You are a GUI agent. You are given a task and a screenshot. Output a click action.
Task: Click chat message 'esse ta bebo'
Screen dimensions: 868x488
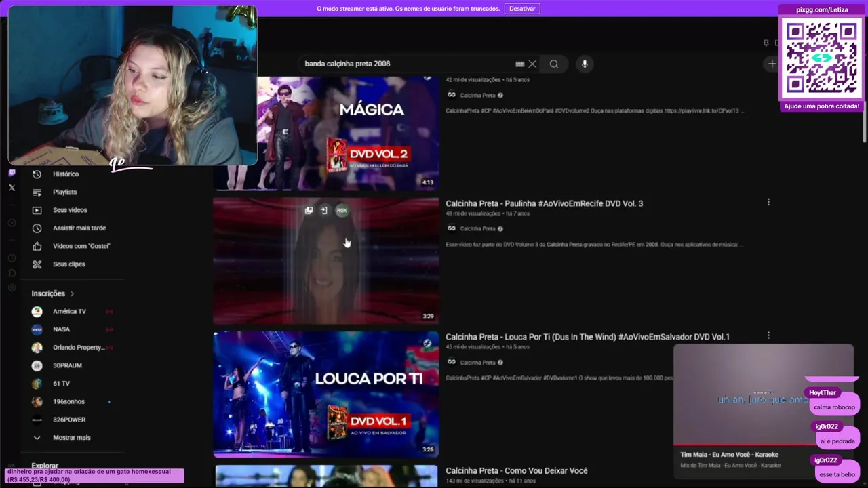837,474
